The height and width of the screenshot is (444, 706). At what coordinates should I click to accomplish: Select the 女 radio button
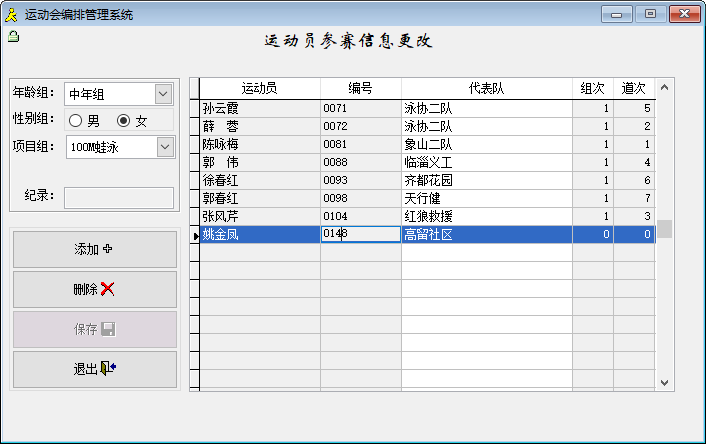124,121
